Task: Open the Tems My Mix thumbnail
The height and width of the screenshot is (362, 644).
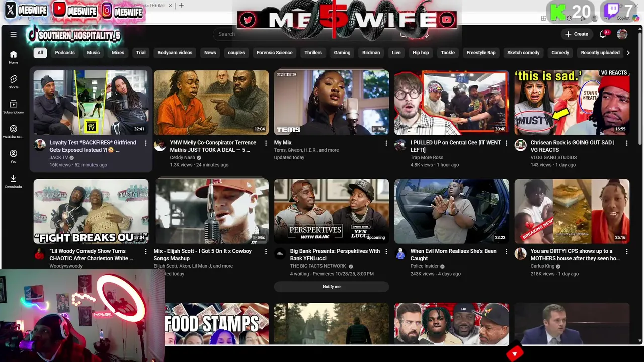Action: (x=332, y=103)
